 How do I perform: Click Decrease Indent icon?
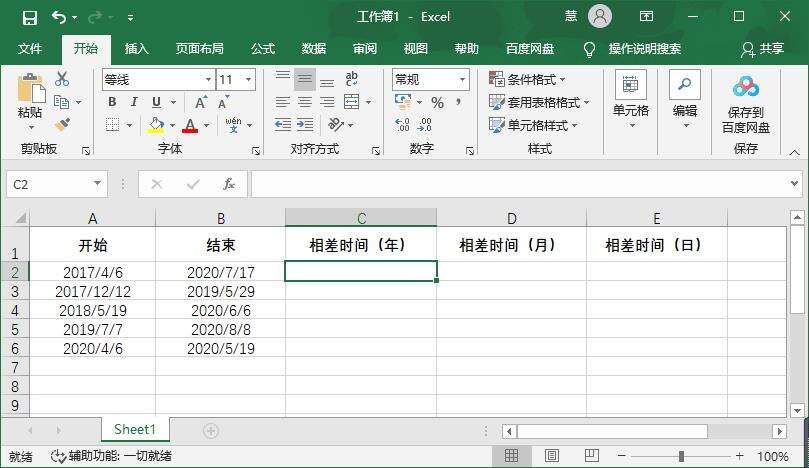(x=283, y=124)
